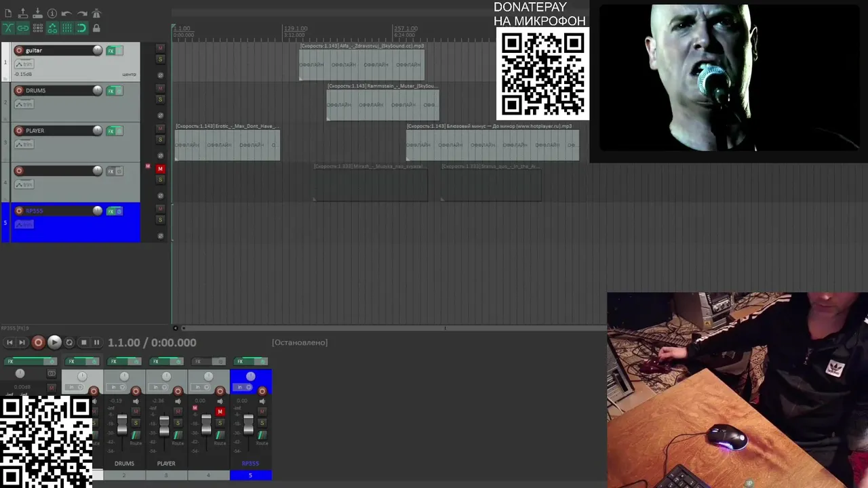This screenshot has width=868, height=488.
Task: Solo the guitar track
Action: (x=161, y=59)
